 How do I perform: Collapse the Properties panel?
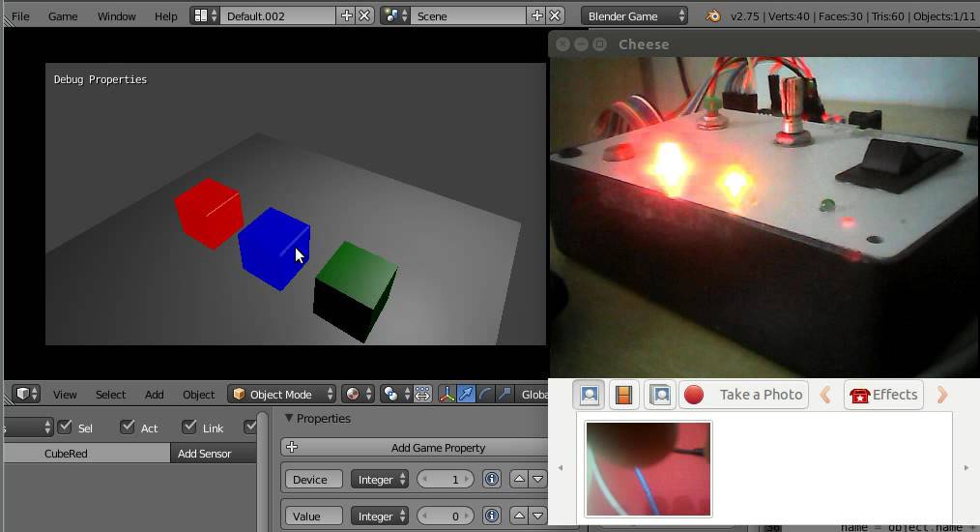[x=289, y=418]
